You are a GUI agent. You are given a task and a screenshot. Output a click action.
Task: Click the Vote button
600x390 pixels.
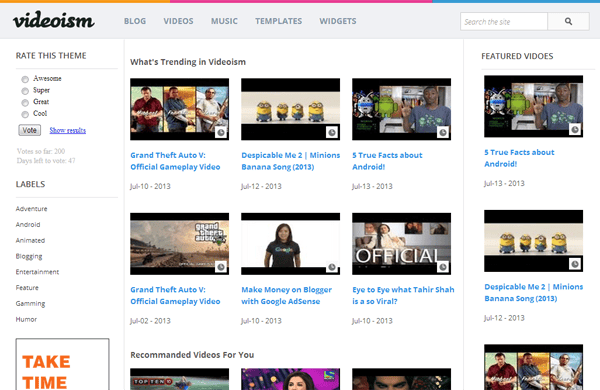[x=29, y=130]
